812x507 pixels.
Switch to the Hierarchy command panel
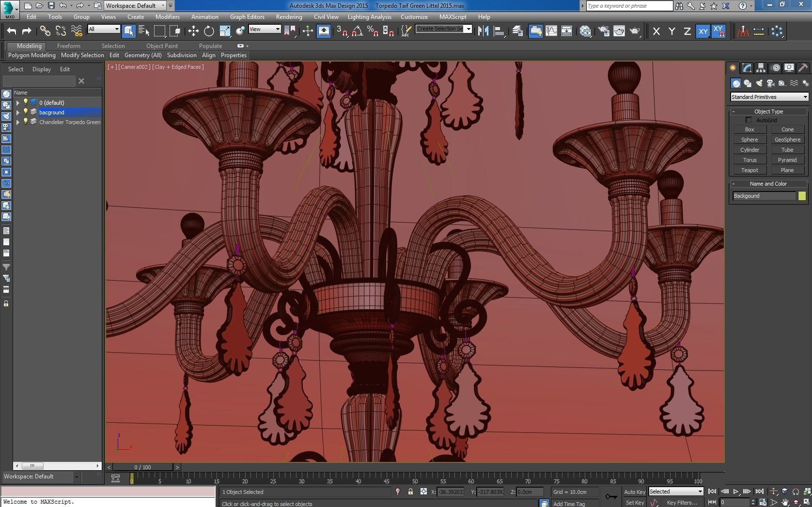[761, 68]
